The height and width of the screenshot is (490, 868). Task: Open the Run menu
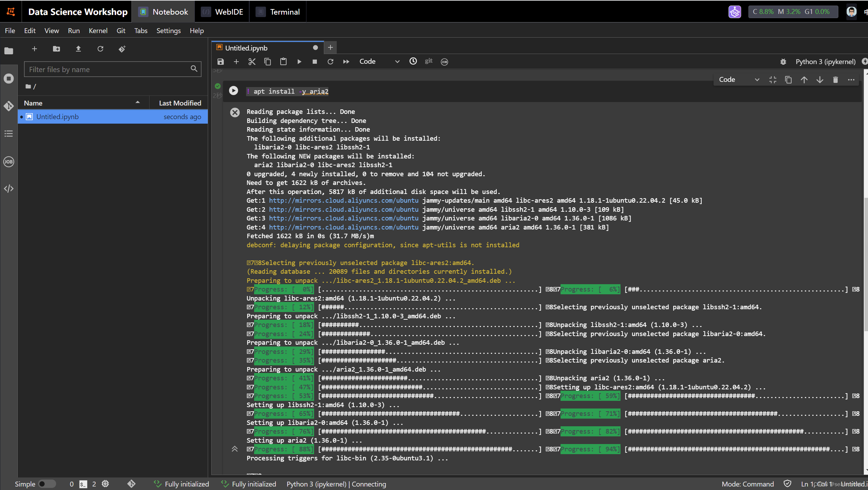click(x=73, y=30)
